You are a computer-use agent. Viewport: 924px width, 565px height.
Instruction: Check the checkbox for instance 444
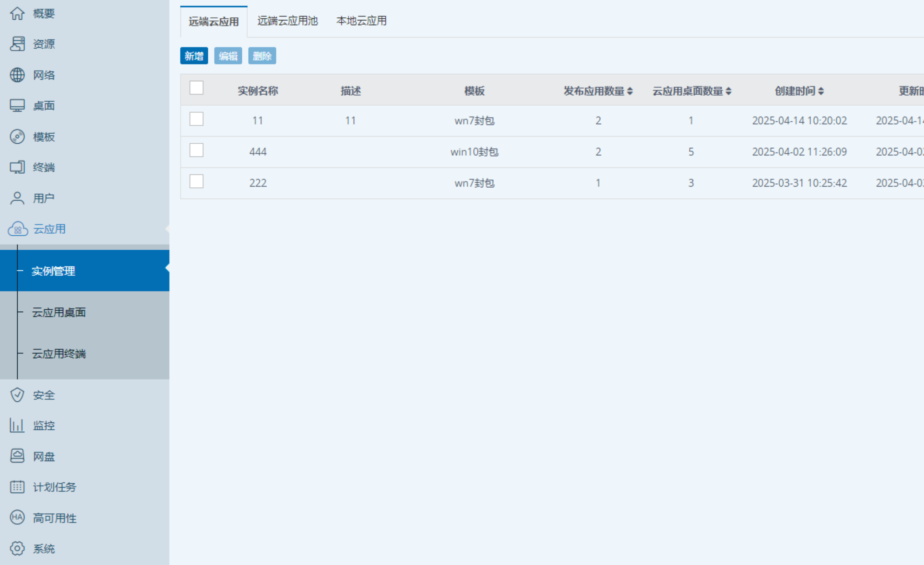click(196, 150)
